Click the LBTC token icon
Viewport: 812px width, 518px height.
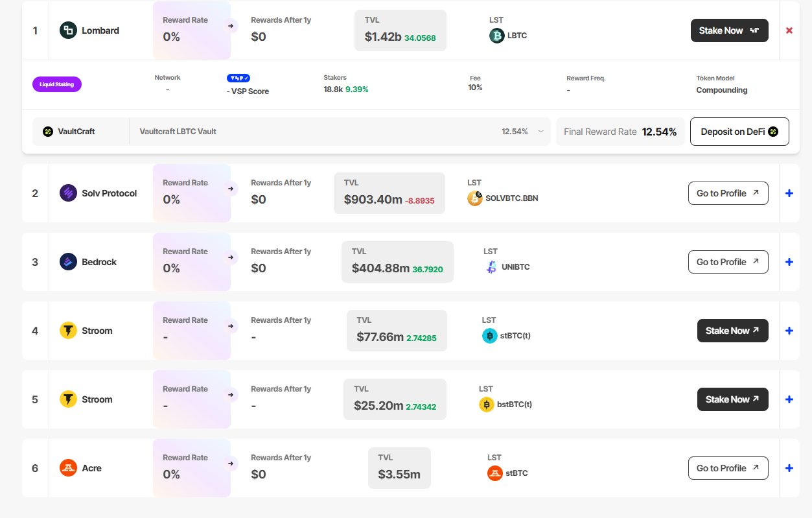pos(496,36)
